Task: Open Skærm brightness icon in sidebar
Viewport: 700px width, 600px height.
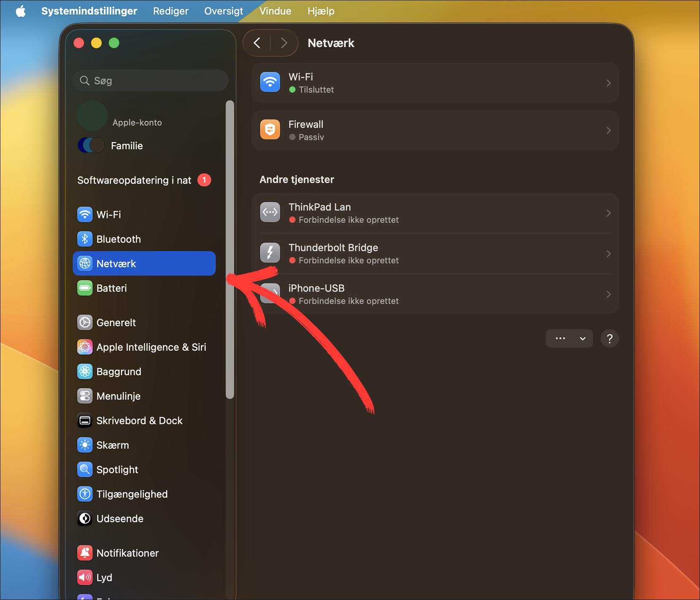Action: pos(85,445)
